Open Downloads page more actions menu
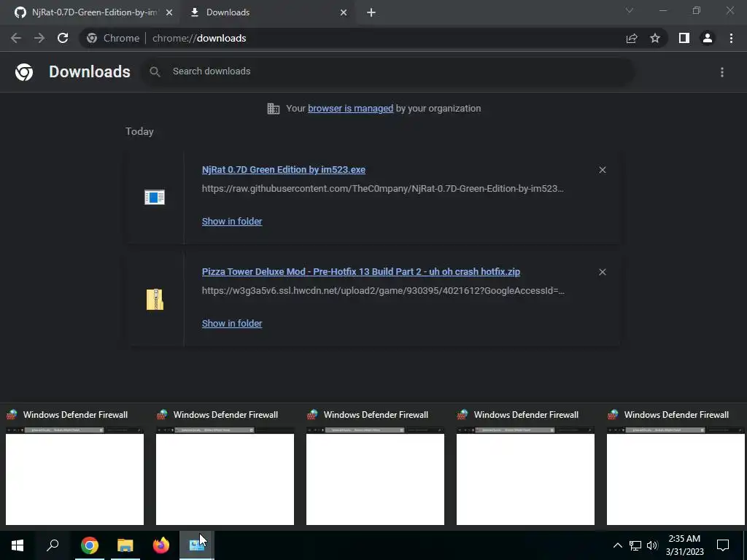 [722, 72]
